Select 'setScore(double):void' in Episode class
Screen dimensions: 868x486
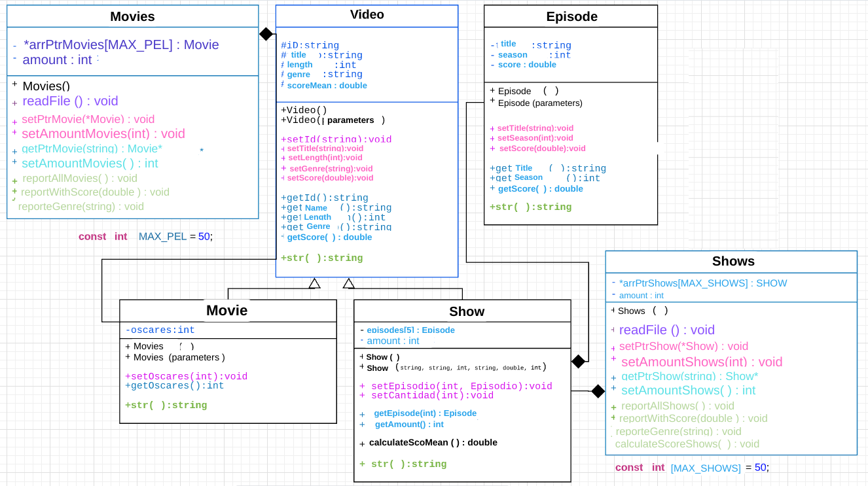tap(542, 148)
